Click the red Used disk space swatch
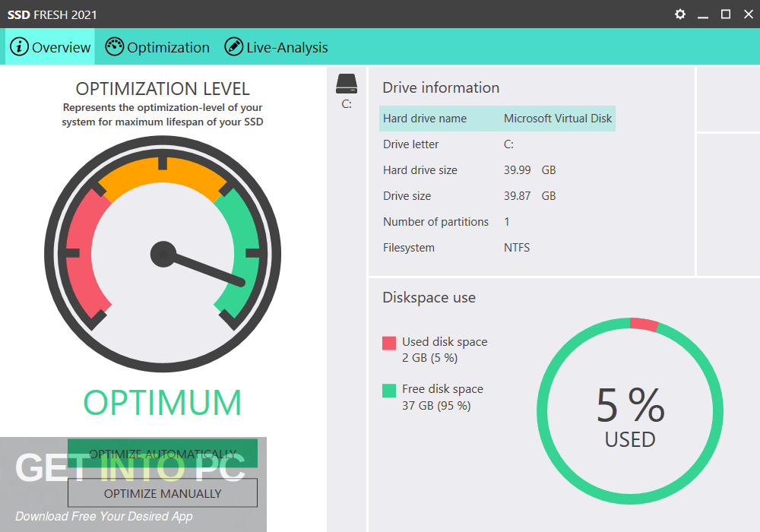Viewport: 760px width, 532px height. tap(388, 343)
